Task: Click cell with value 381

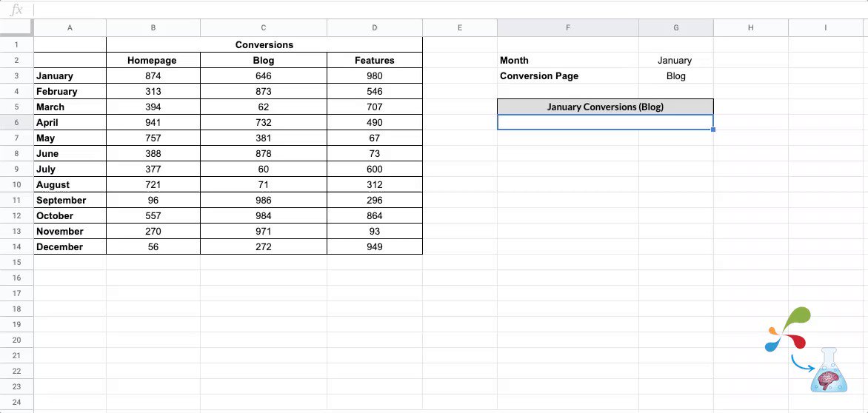Action: pos(264,138)
